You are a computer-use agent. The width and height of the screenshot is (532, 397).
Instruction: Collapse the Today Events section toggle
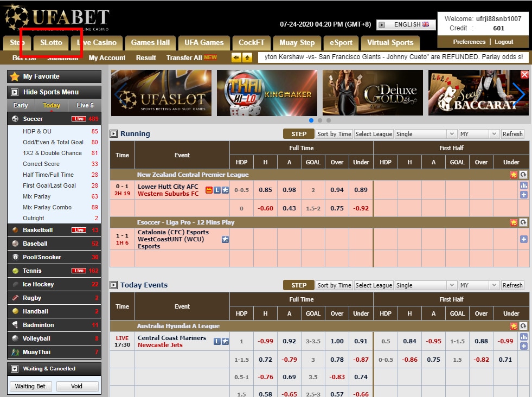(113, 285)
